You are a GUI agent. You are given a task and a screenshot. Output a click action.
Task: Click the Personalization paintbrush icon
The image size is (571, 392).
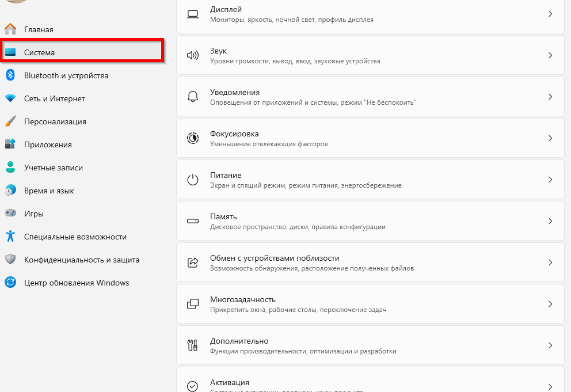(10, 121)
